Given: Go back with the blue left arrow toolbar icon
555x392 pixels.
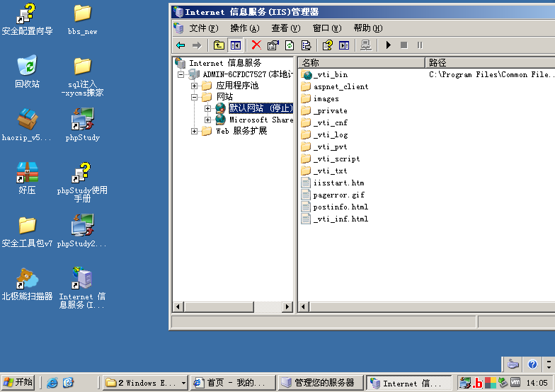Looking at the screenshot, I should tap(181, 45).
